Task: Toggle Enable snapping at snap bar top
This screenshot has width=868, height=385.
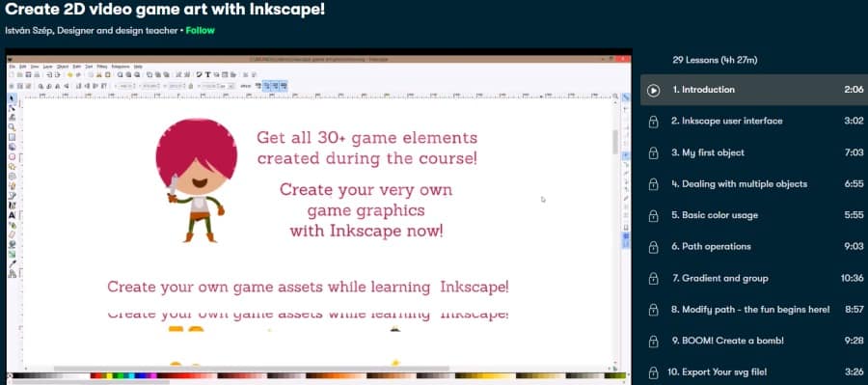Action: pyautogui.click(x=626, y=96)
